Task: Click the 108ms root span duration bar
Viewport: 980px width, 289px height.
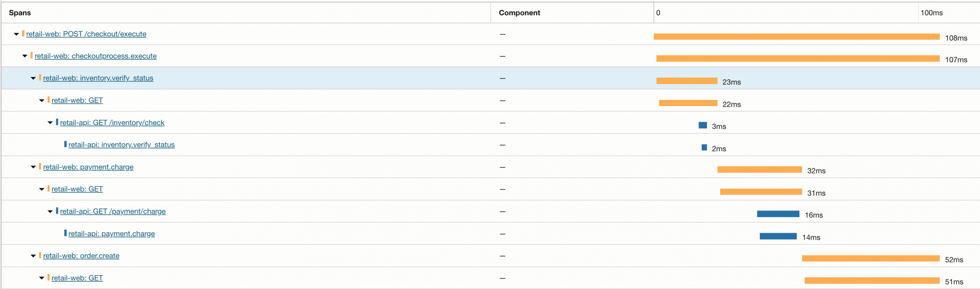Action: pyautogui.click(x=796, y=36)
